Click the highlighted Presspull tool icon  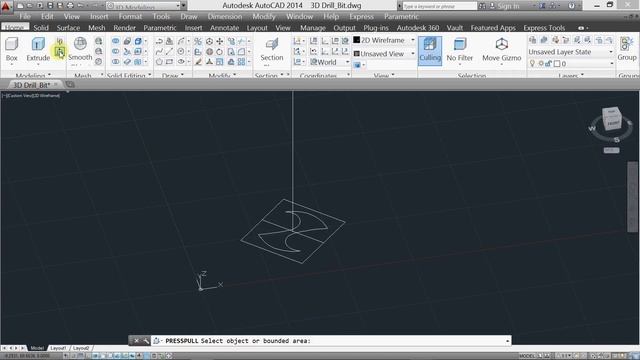[x=60, y=52]
